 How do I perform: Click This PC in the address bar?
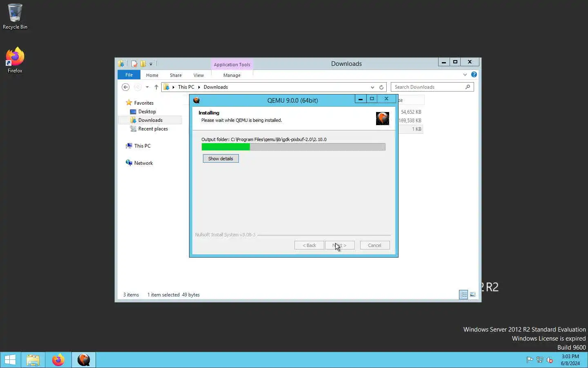click(x=186, y=87)
